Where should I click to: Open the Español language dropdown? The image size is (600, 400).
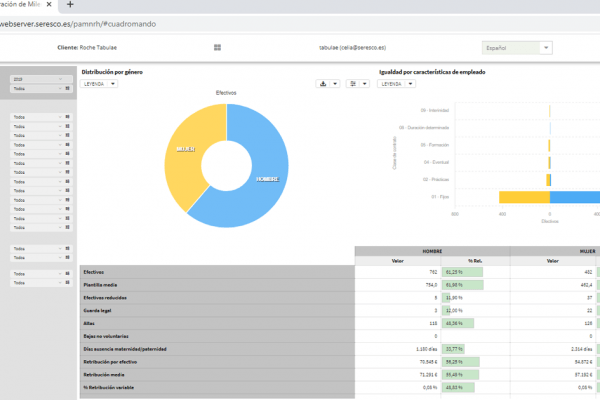(517, 47)
